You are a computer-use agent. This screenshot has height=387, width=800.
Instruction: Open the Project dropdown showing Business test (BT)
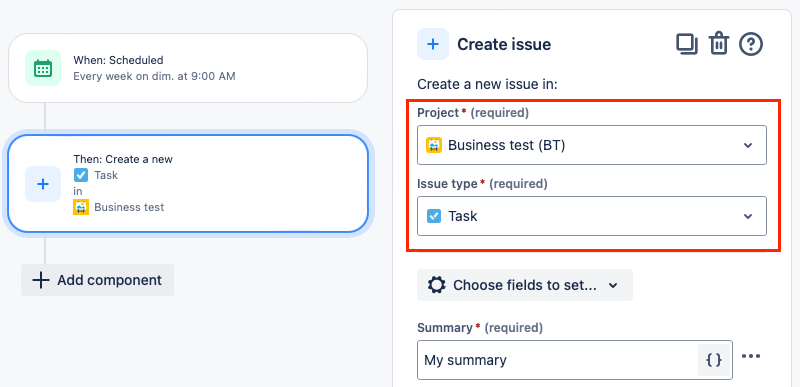592,145
